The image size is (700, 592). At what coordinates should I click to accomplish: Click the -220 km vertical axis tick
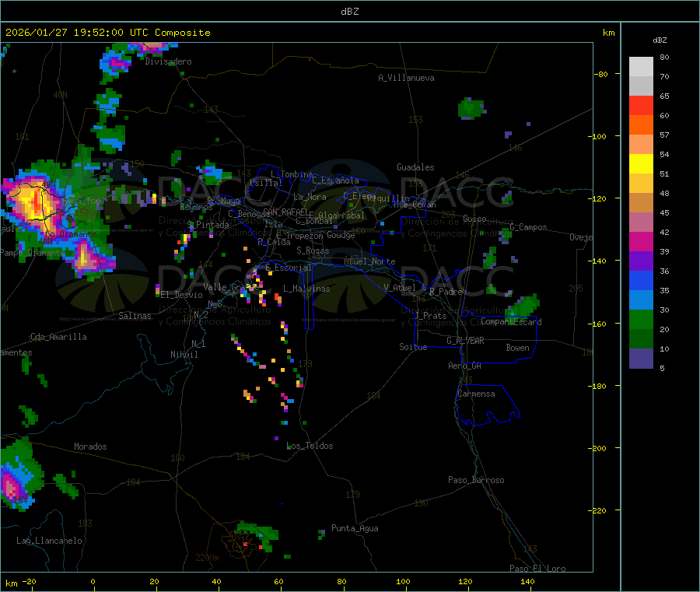tap(599, 510)
